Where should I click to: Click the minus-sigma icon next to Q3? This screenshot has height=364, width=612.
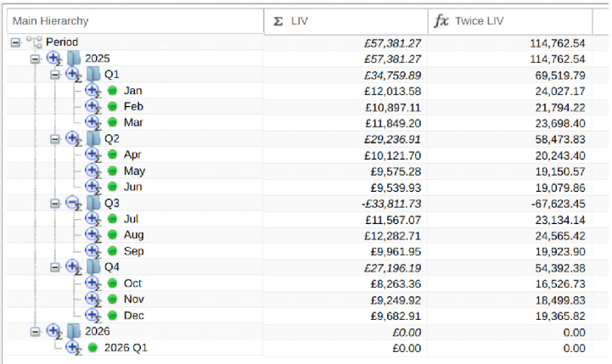[x=74, y=204]
